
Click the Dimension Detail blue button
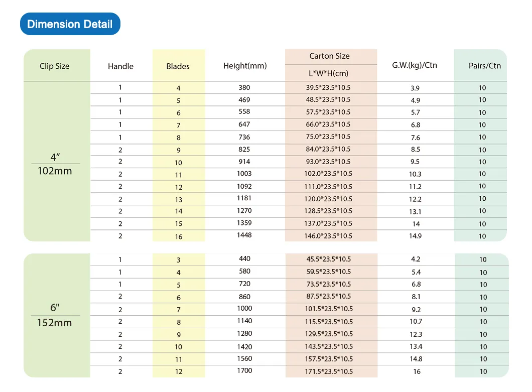70,24
